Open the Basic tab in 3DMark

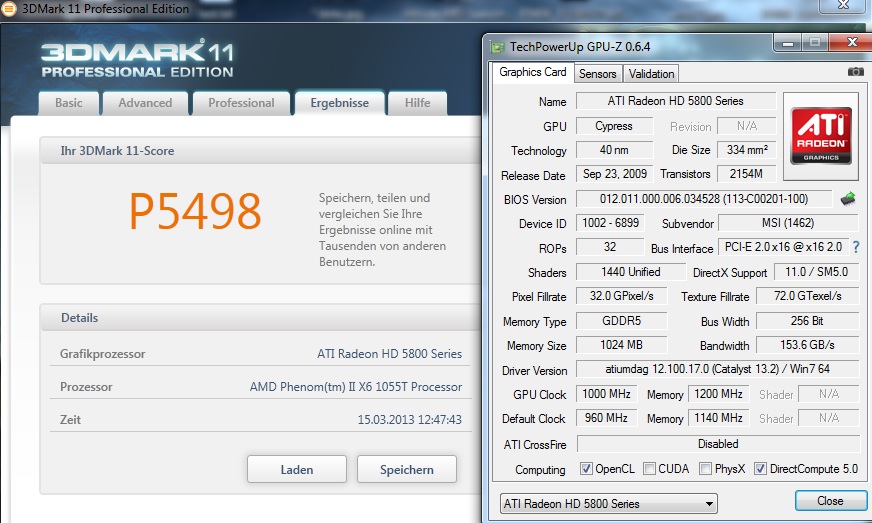pos(68,103)
